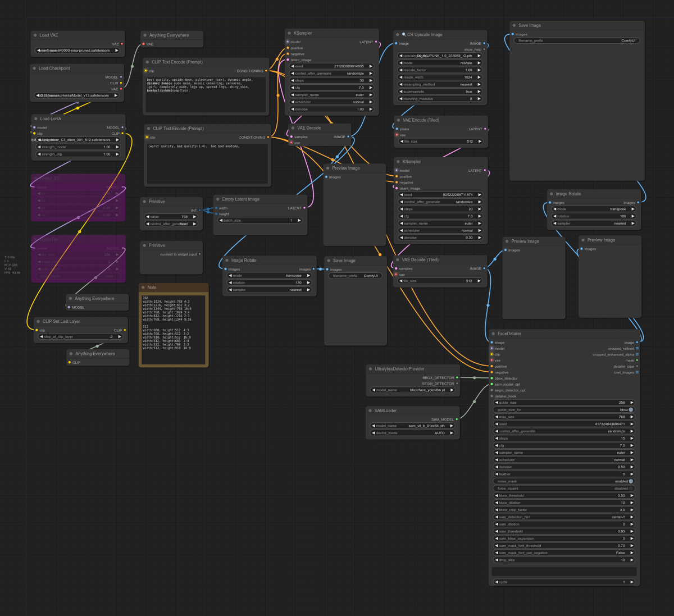Collapse the SAMLoader node header dot
Viewport: 674px width, 616px height.
pyautogui.click(x=370, y=410)
